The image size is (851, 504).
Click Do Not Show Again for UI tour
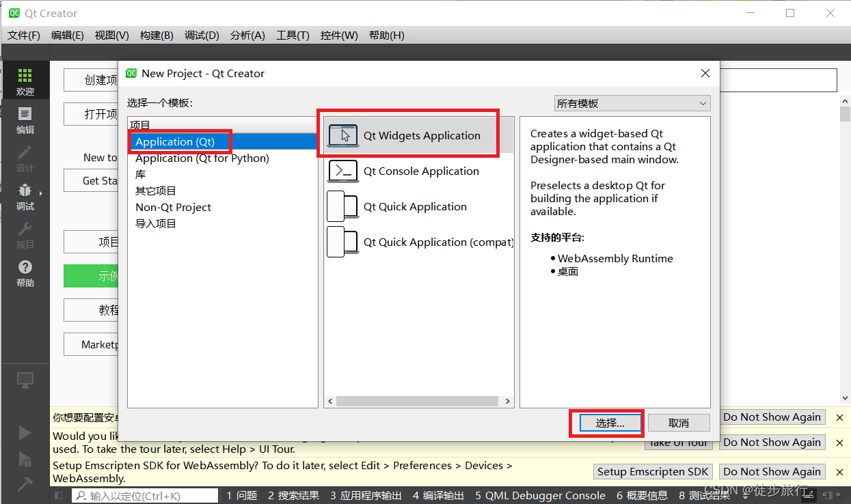[x=772, y=442]
